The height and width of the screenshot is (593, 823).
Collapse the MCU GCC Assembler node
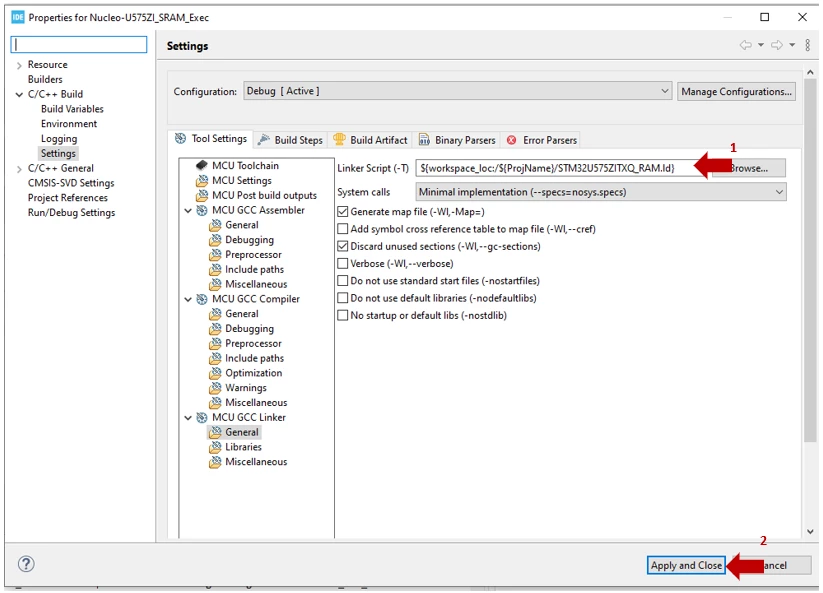[x=188, y=210]
